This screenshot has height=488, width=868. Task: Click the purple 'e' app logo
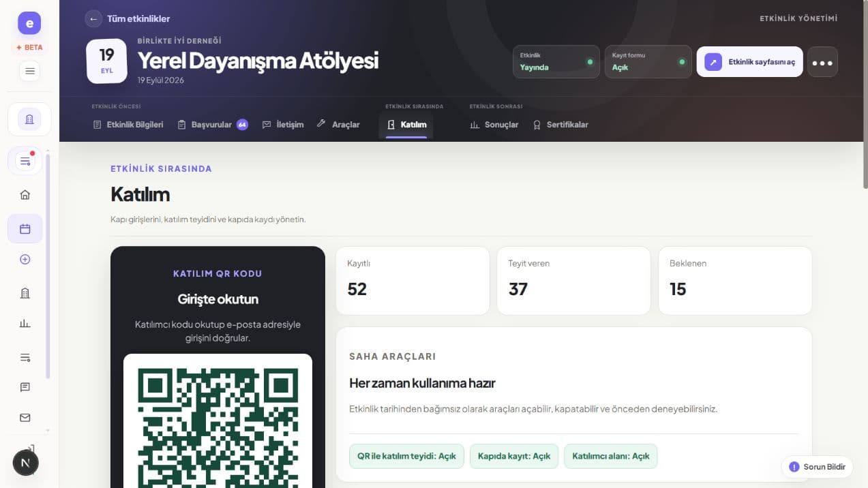tap(29, 23)
